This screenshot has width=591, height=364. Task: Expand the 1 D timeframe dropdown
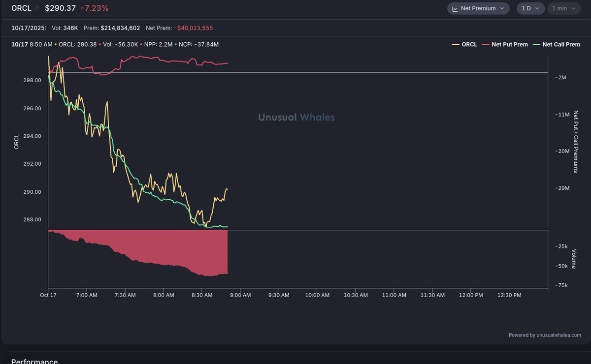click(530, 8)
